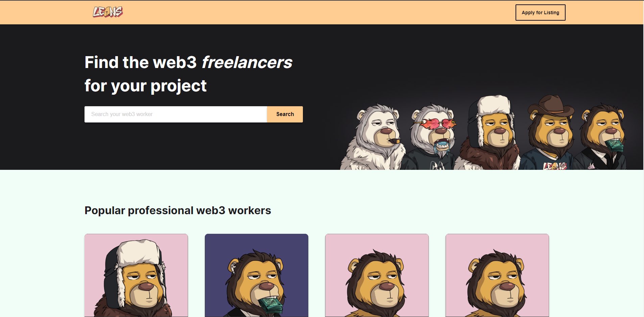The width and height of the screenshot is (644, 317).
Task: Click the 'Popular professional web3 workers' heading
Action: pos(178,210)
